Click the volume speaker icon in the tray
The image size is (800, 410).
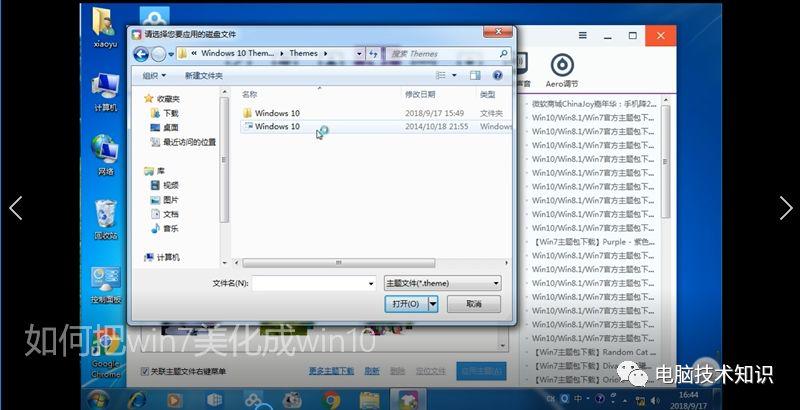click(x=655, y=400)
